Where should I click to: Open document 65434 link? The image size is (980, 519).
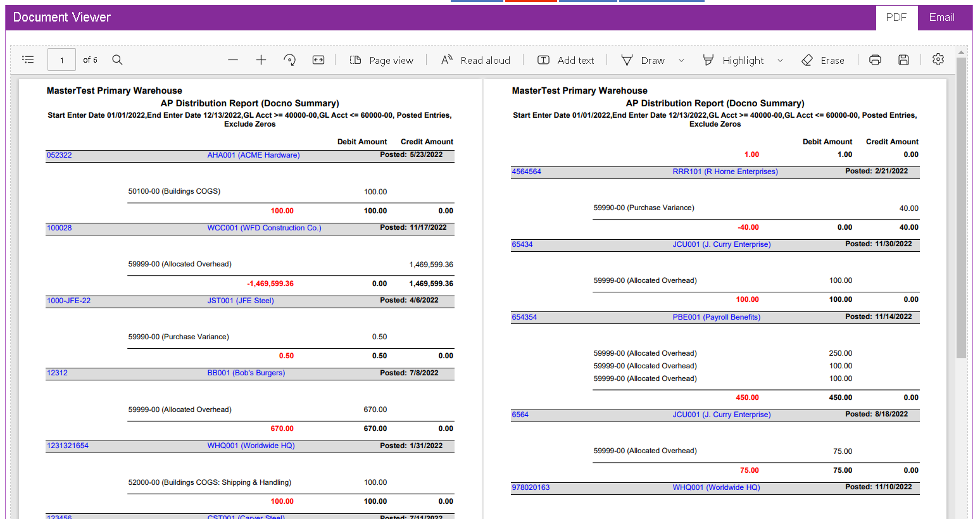click(x=522, y=244)
